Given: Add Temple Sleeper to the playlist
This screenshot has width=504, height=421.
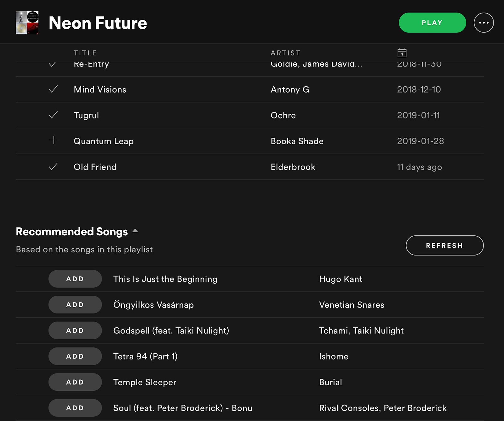Looking at the screenshot, I should tap(75, 382).
